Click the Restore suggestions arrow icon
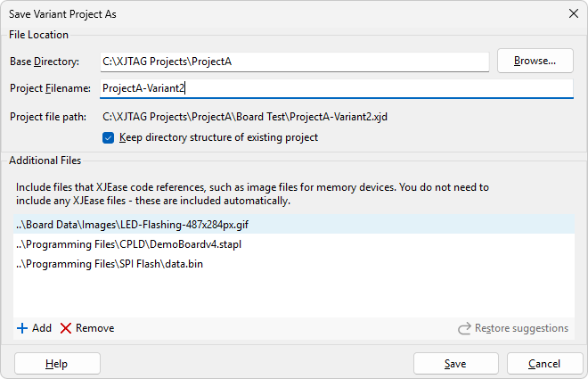The height and width of the screenshot is (379, 588). 464,328
